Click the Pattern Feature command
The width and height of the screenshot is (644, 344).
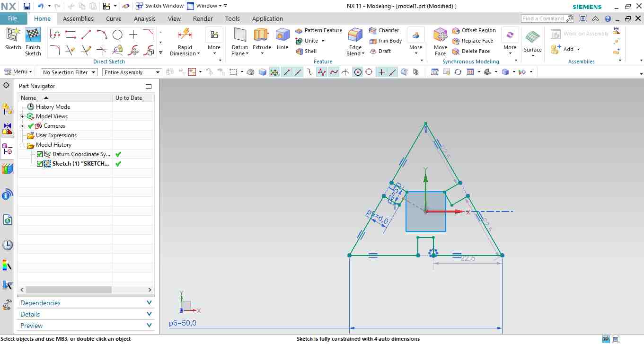[318, 30]
